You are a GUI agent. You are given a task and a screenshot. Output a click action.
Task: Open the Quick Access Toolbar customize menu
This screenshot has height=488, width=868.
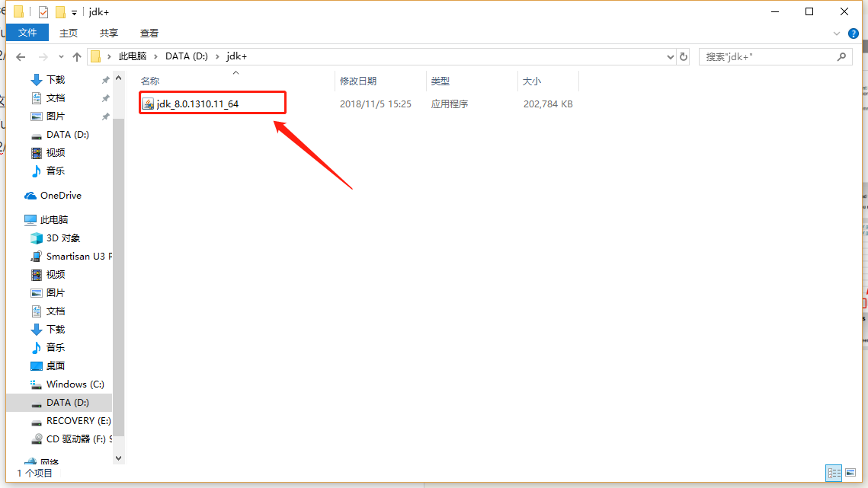pyautogui.click(x=72, y=11)
